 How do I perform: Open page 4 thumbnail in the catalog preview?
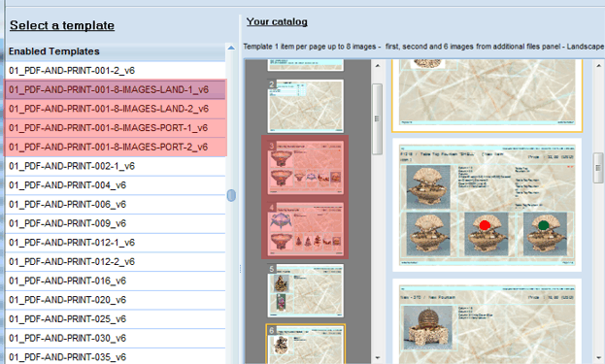point(305,229)
